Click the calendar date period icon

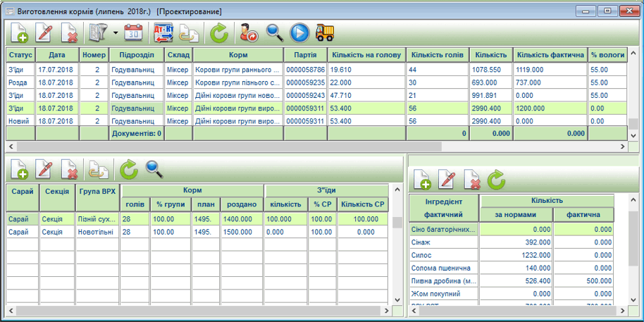point(133,32)
